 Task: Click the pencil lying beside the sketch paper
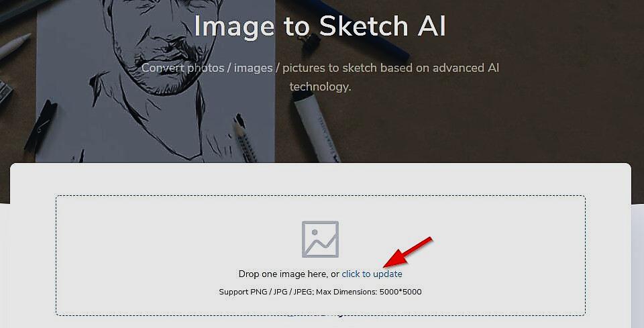[x=246, y=139]
